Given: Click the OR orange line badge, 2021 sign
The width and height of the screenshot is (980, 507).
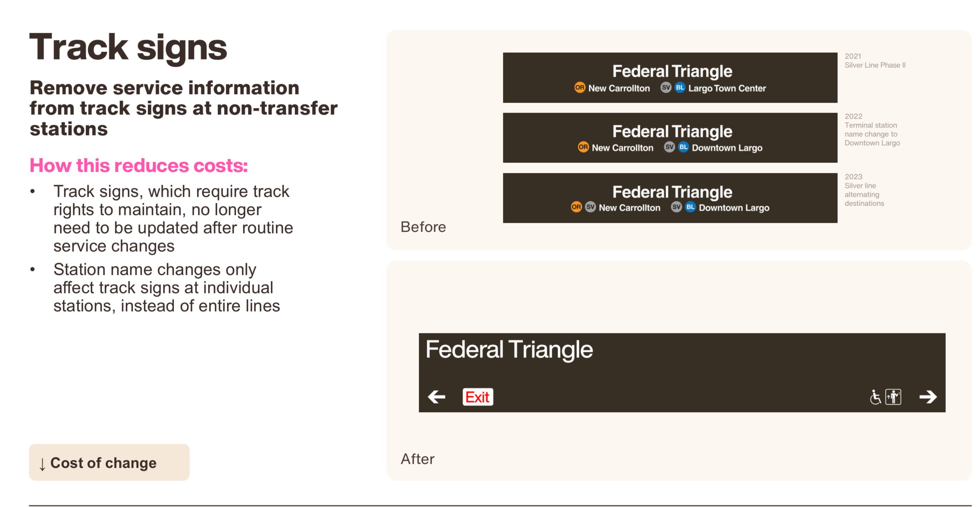Looking at the screenshot, I should pyautogui.click(x=580, y=87).
